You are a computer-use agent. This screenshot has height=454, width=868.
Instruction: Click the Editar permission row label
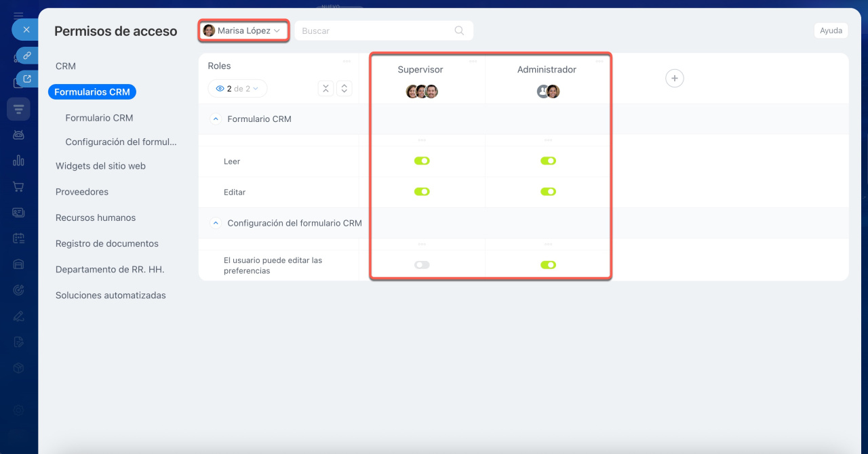click(235, 192)
